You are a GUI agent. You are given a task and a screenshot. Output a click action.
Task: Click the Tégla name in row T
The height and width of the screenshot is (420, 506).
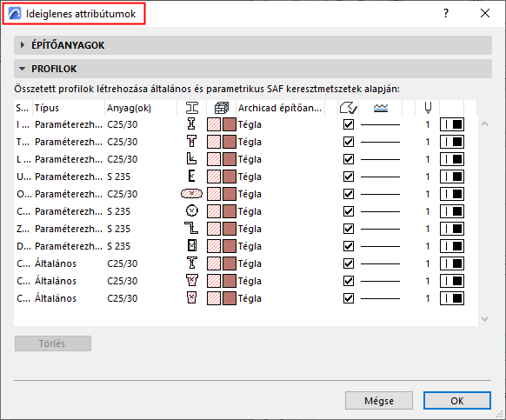click(x=250, y=142)
